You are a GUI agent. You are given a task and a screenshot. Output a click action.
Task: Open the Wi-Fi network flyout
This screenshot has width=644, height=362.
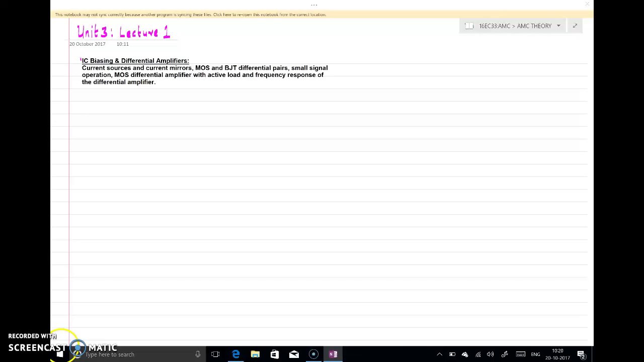(478, 354)
